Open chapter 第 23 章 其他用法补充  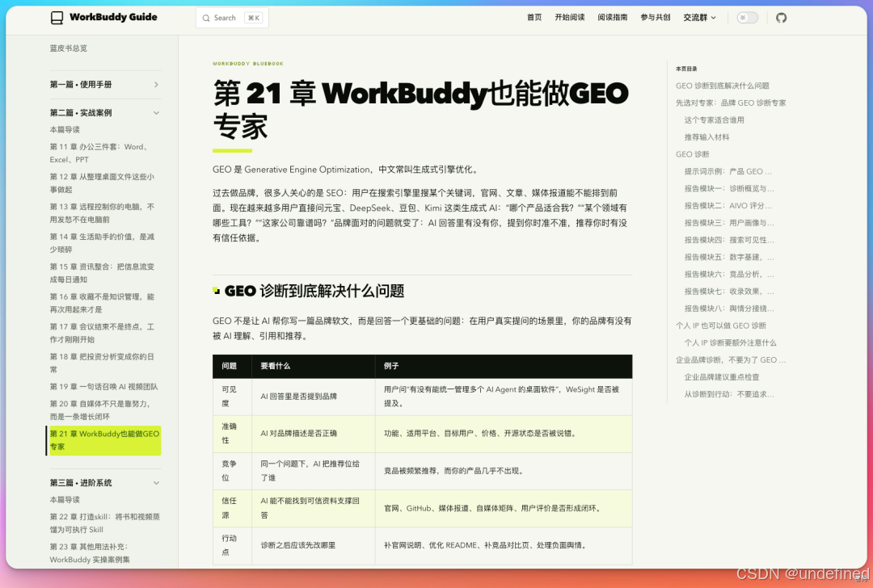(90, 553)
